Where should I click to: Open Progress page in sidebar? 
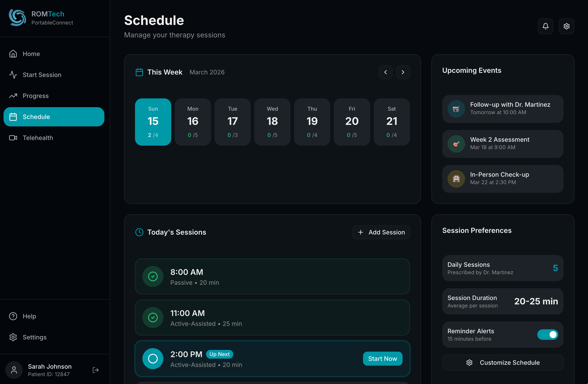point(54,96)
